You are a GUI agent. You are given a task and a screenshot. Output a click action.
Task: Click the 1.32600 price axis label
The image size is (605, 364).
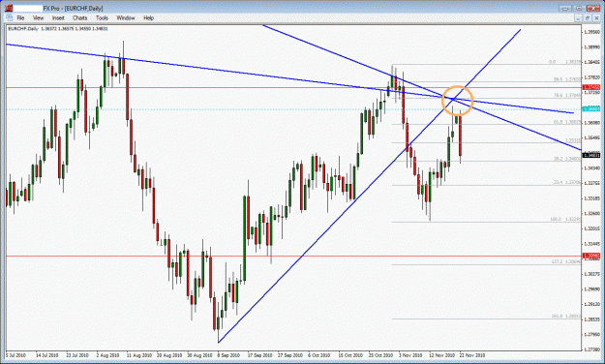(x=591, y=213)
